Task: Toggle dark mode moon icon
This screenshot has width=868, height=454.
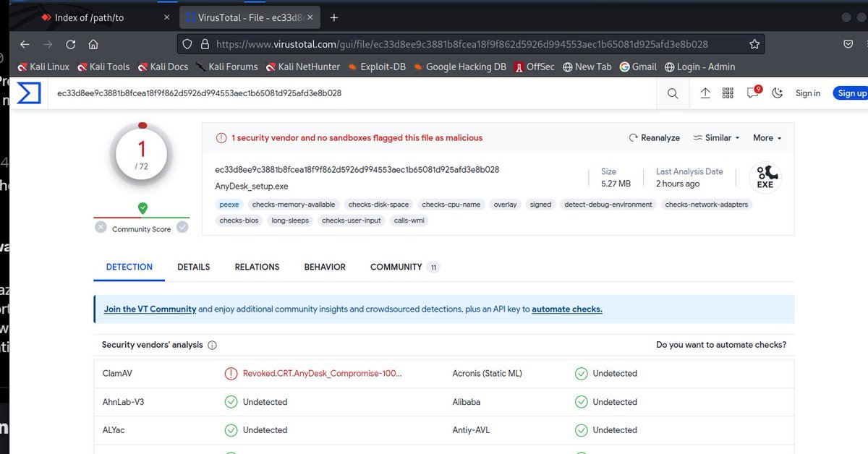Action: 778,93
